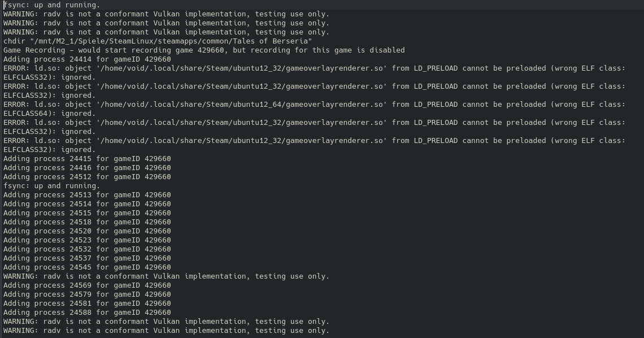
Task: Click 'Adding process 24416' line
Action: [87, 168]
